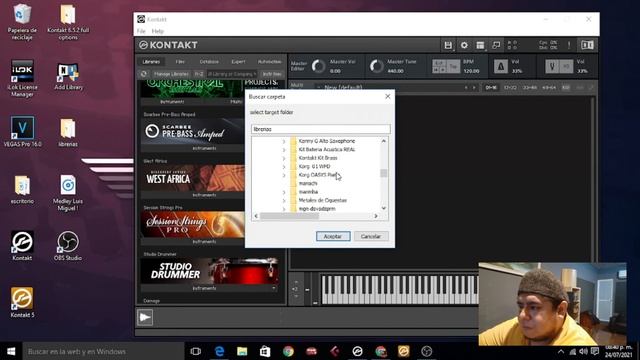Image resolution: width=640 pixels, height=360 pixels.
Task: Open the Help menu in Kontakt
Action: pyautogui.click(x=158, y=31)
